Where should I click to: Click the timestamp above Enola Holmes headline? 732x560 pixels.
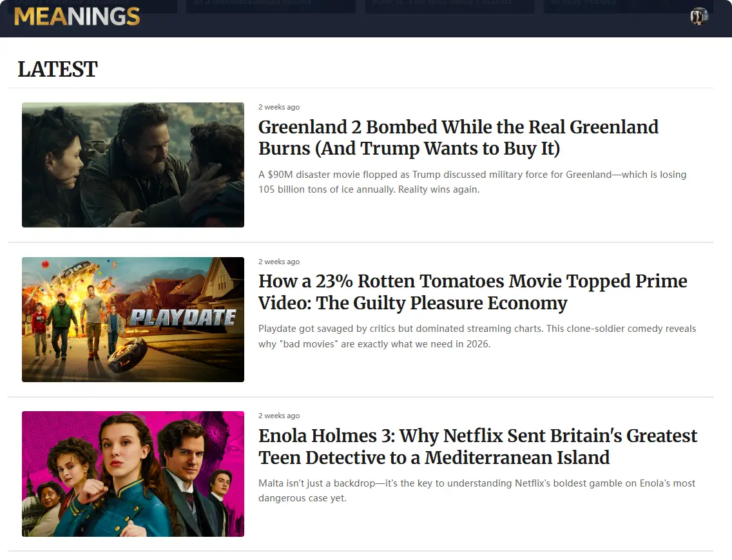tap(279, 416)
